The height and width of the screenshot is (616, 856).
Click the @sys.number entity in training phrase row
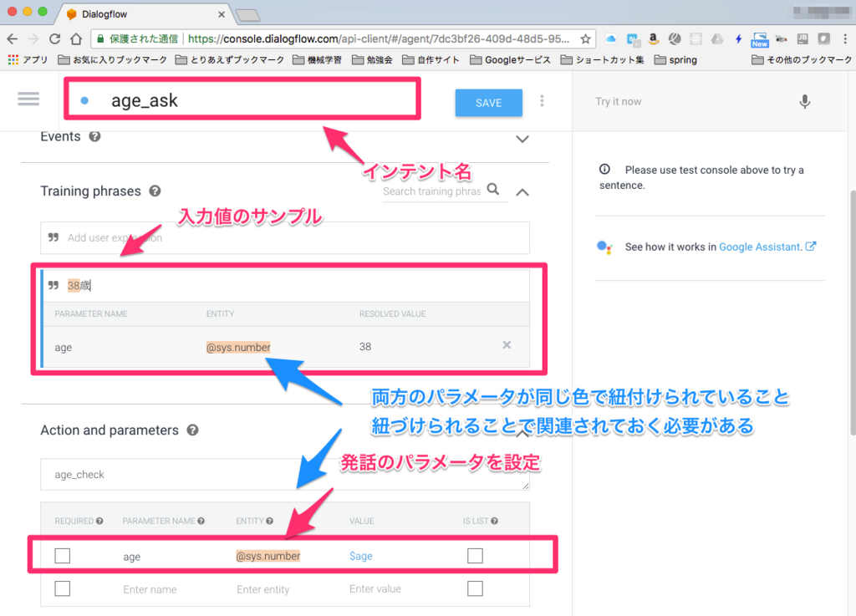coord(238,348)
